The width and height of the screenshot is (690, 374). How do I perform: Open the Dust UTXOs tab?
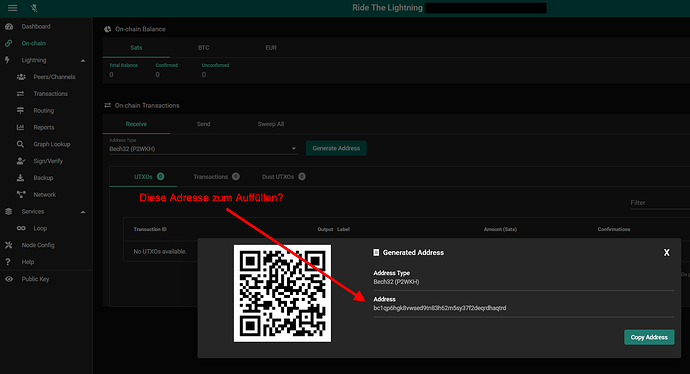tap(283, 176)
